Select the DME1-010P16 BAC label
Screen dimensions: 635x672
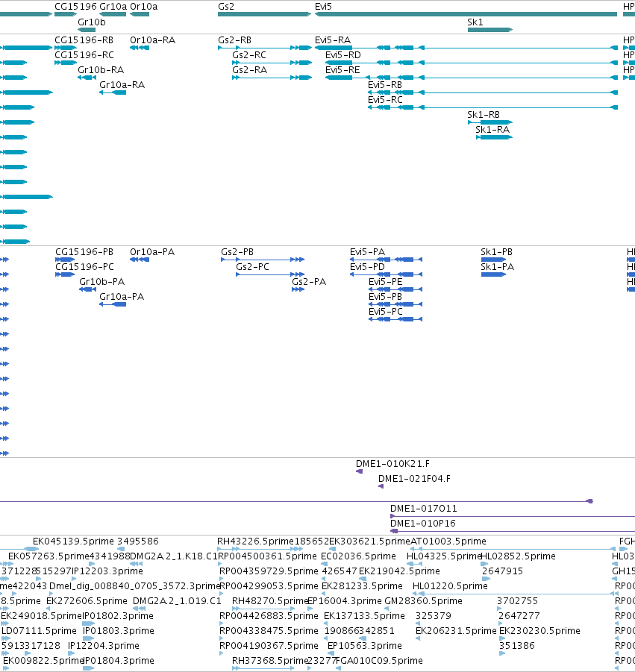pyautogui.click(x=423, y=524)
